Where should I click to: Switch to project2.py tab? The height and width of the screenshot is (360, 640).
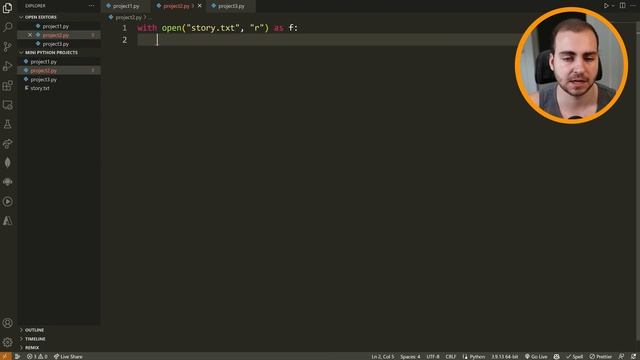(x=176, y=6)
